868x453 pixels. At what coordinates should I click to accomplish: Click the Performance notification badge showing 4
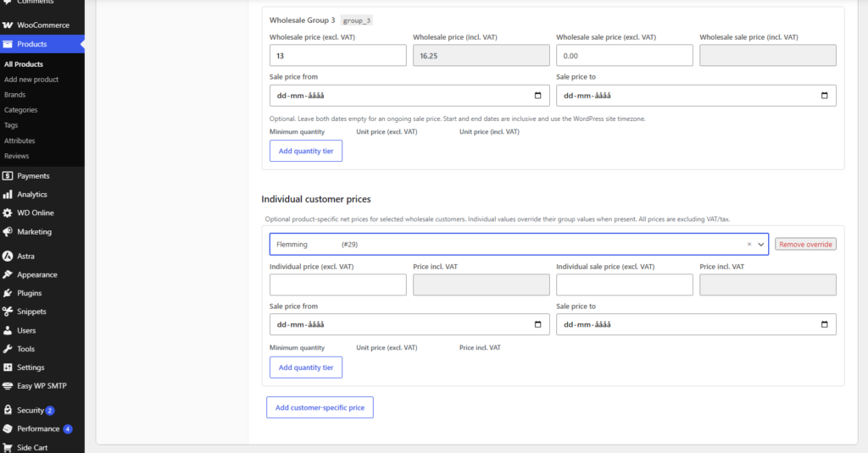tap(68, 429)
